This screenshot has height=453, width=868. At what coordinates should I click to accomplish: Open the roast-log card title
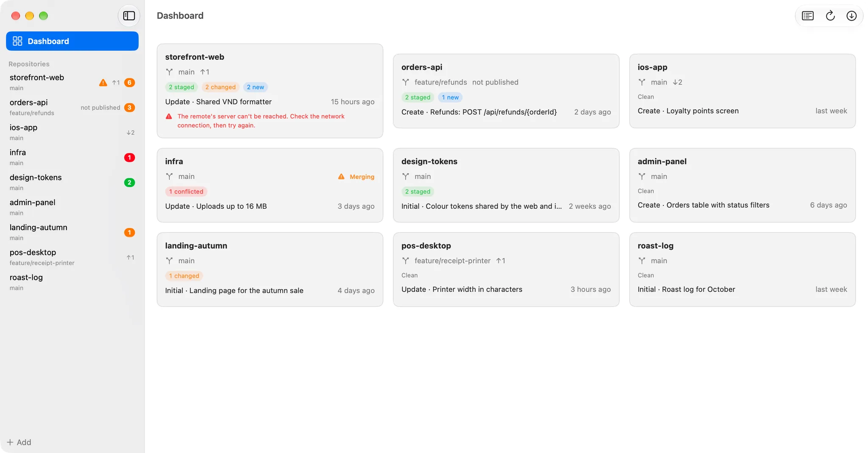pos(655,246)
